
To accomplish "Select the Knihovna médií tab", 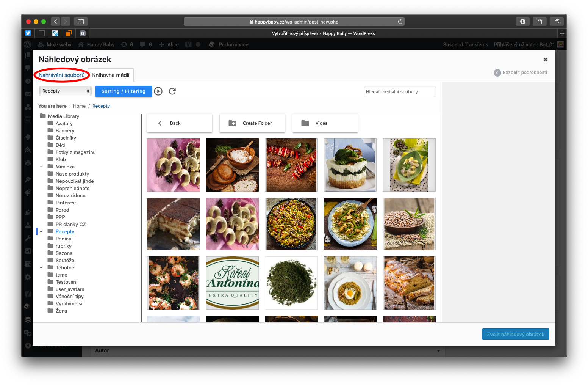I will pos(111,75).
